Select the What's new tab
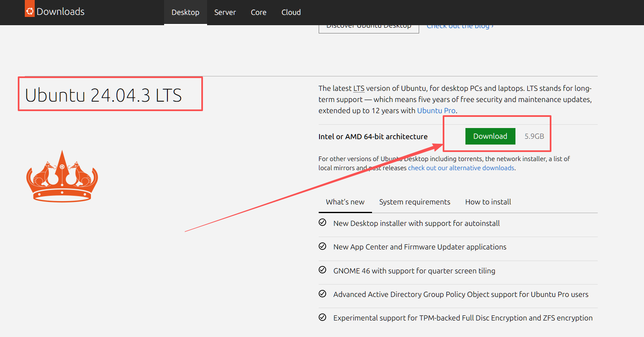The width and height of the screenshot is (644, 337). tap(345, 202)
